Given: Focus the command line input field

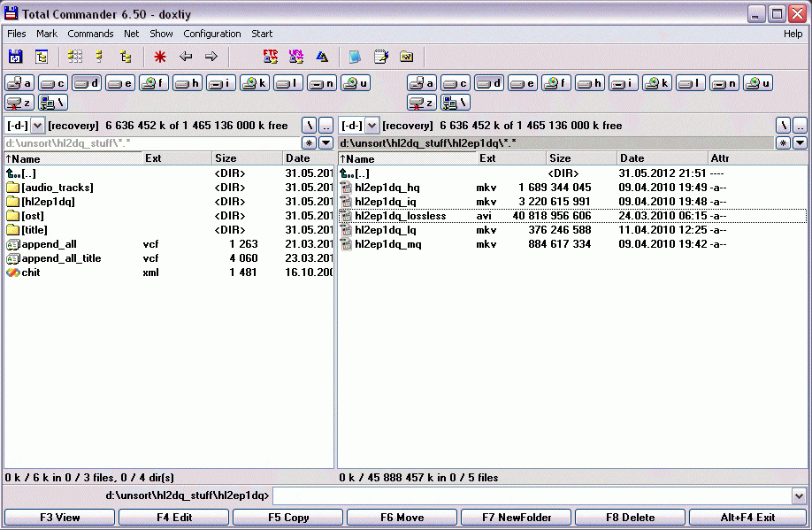Looking at the screenshot, I should tap(532, 495).
